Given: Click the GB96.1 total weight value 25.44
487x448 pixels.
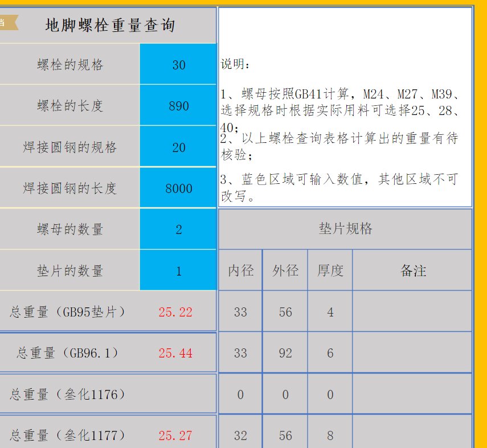Looking at the screenshot, I should click(178, 352).
